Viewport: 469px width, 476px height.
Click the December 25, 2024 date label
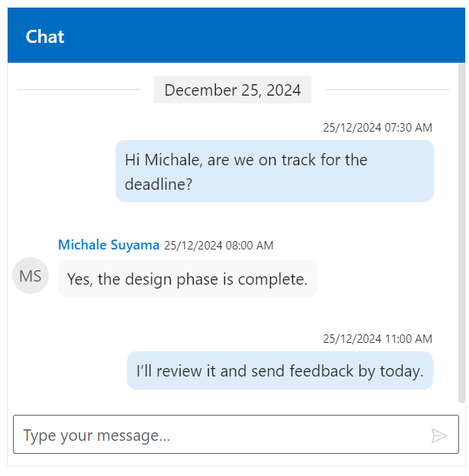(233, 90)
